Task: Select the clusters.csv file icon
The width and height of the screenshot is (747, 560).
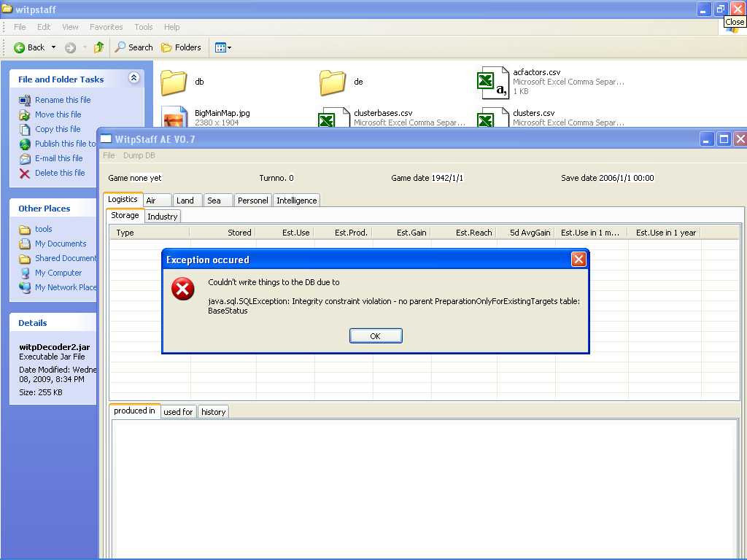Action: (492, 117)
